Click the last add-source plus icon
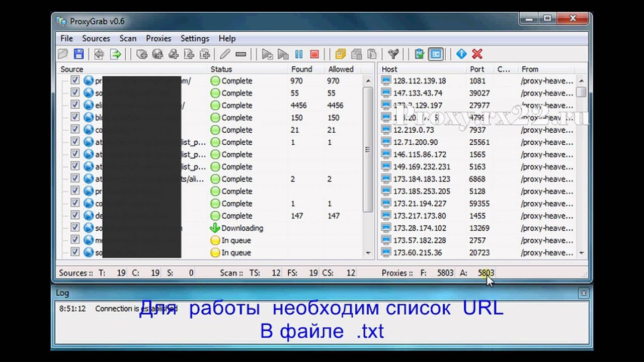This screenshot has height=362, width=644. pyautogui.click(x=204, y=54)
